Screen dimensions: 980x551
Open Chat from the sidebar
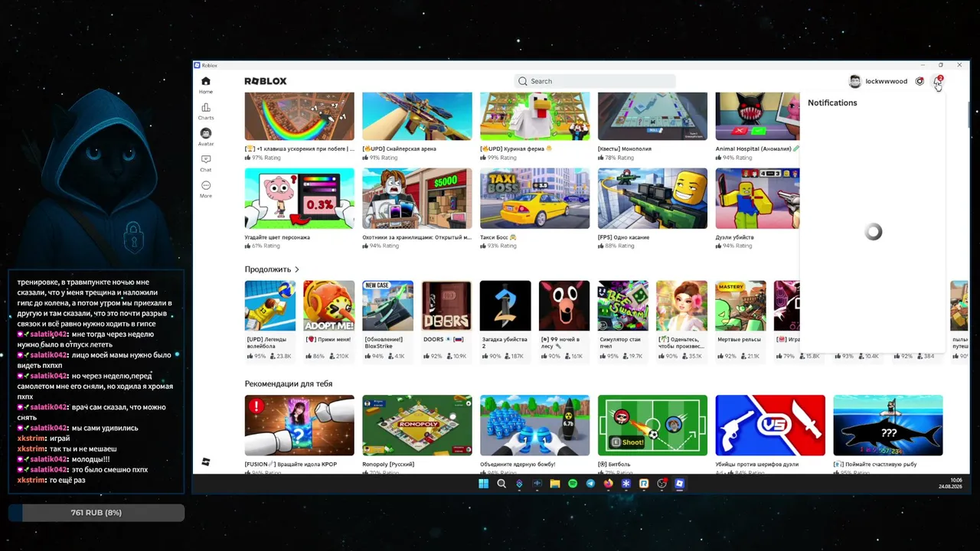(206, 163)
